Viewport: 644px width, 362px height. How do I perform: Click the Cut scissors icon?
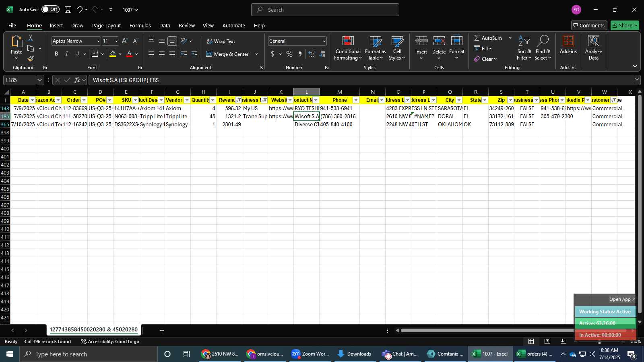31,38
